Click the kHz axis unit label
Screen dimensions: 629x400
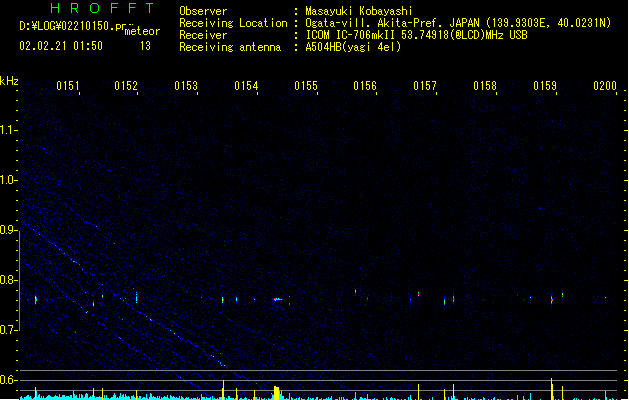pos(9,81)
